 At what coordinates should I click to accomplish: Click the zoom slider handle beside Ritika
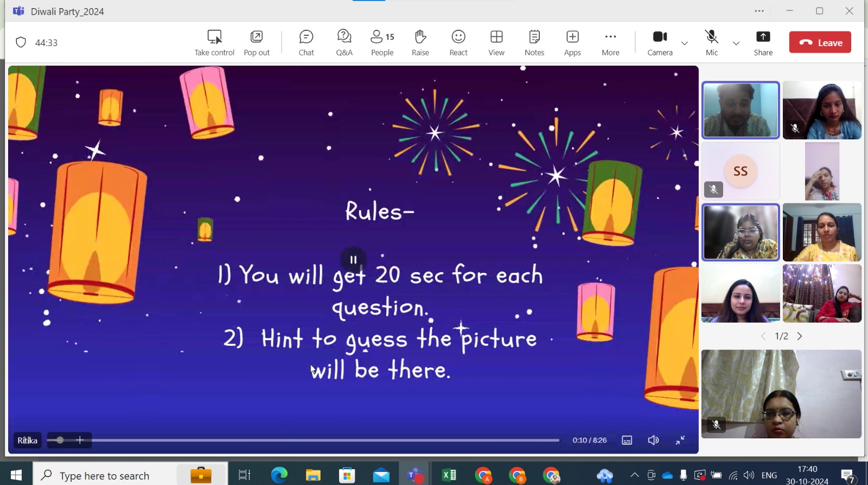(x=60, y=440)
